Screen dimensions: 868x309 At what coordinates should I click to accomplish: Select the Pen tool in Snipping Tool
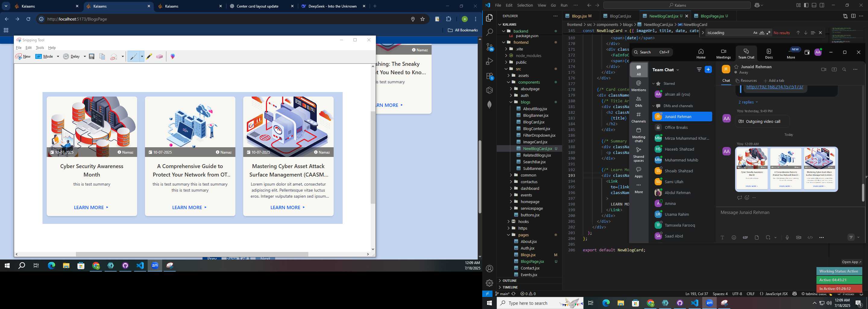pos(134,57)
